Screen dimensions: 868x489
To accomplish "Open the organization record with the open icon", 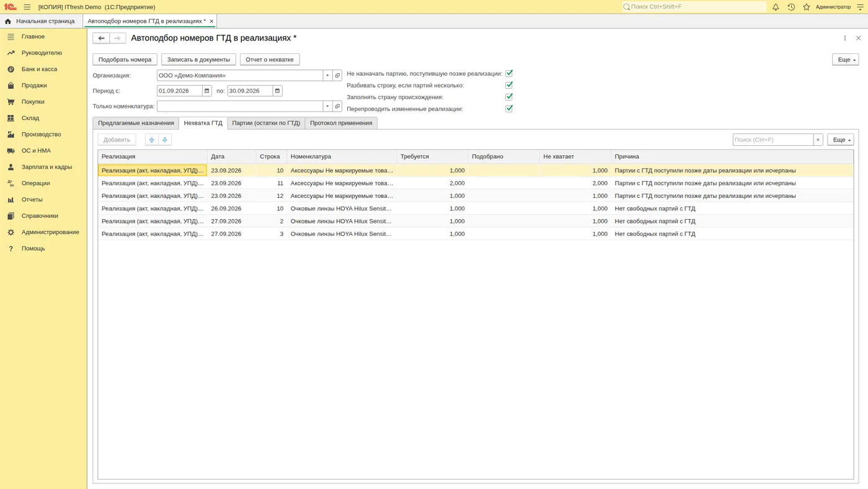I will point(337,76).
